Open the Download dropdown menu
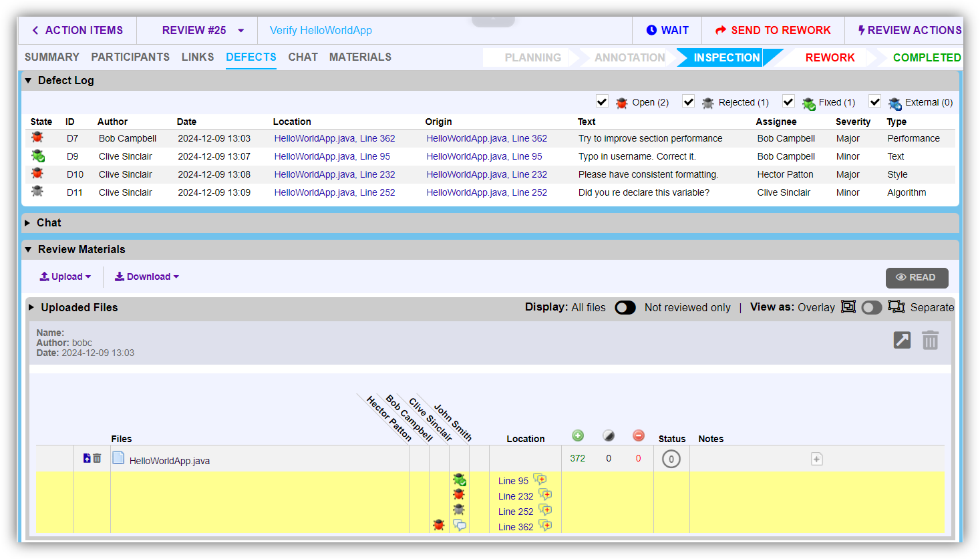Viewport: 980px width, 559px height. click(x=147, y=276)
